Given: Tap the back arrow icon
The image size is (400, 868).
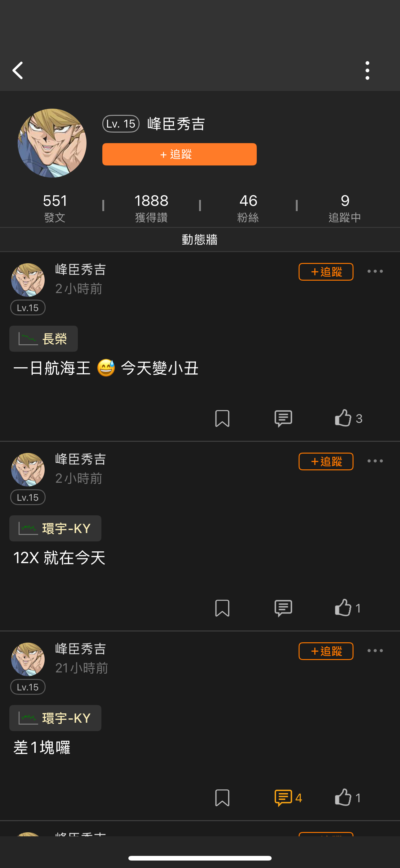Looking at the screenshot, I should [x=17, y=70].
